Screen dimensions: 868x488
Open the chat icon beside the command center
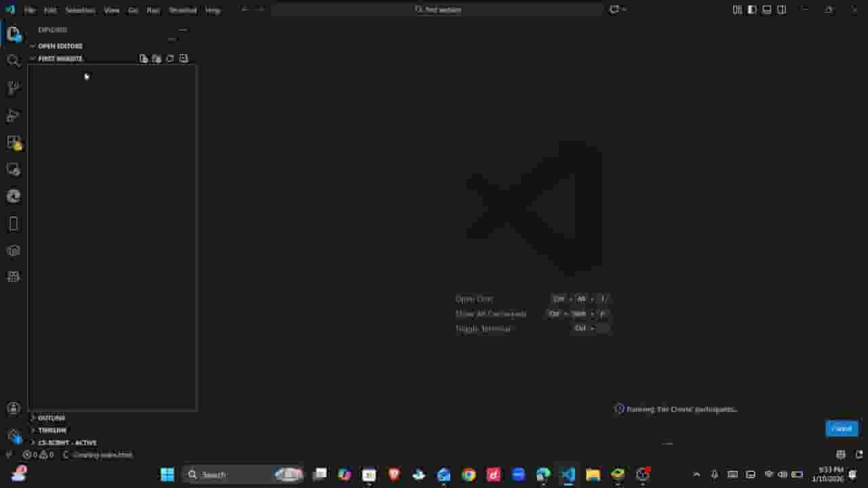click(x=614, y=9)
